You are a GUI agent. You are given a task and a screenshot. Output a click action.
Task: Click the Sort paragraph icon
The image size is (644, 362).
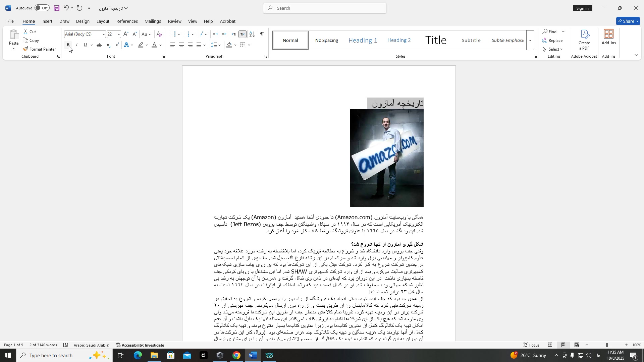pos(252,34)
